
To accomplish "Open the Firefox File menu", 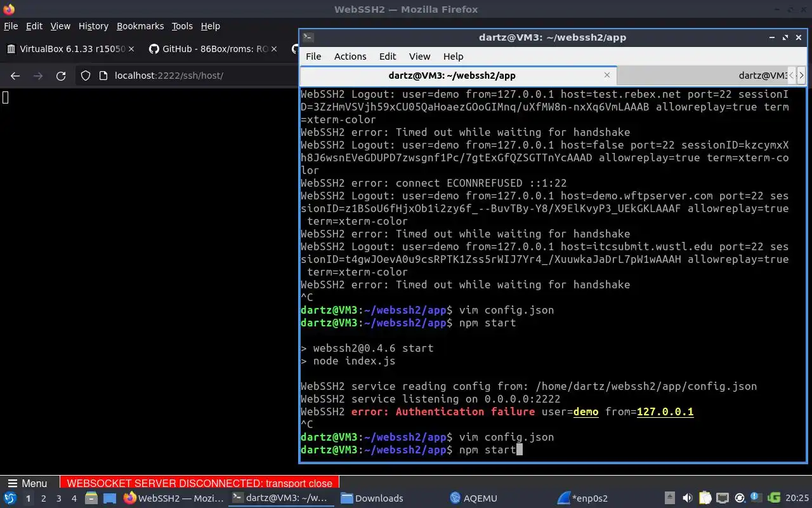I will coord(11,26).
